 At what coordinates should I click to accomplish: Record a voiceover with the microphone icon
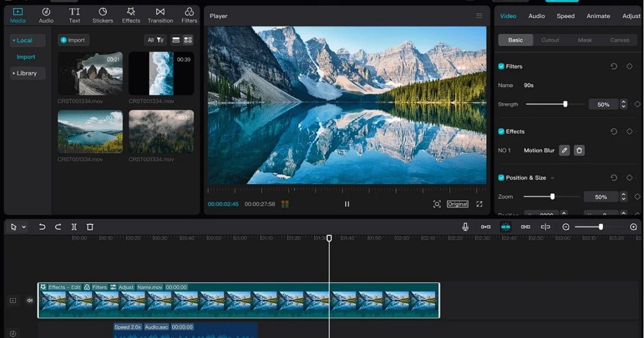click(465, 226)
